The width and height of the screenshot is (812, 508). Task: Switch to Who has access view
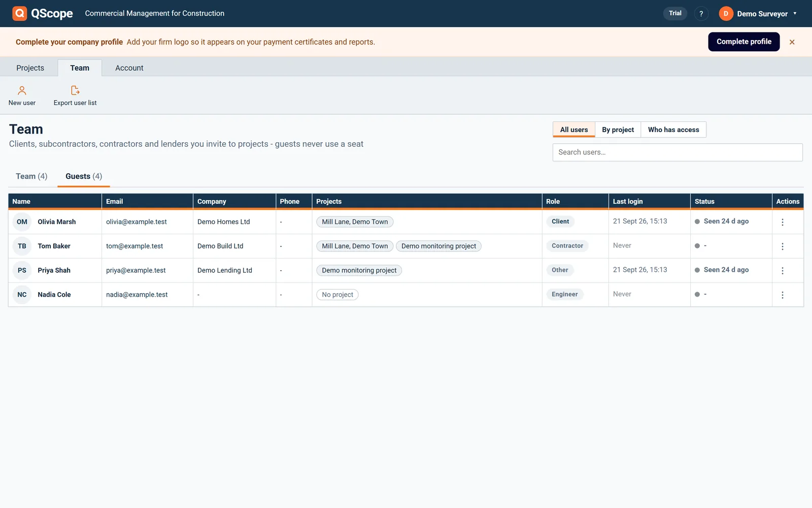(673, 130)
